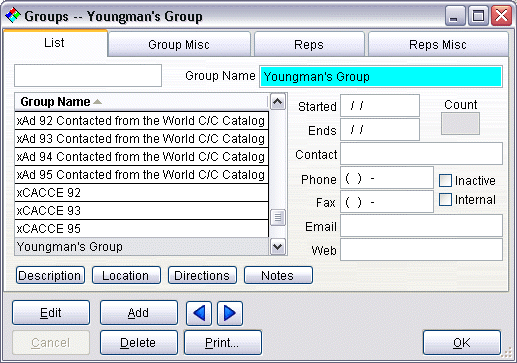Screen dimensions: 517x363
Task: Enable the Internal checkbox
Action: coord(445,200)
